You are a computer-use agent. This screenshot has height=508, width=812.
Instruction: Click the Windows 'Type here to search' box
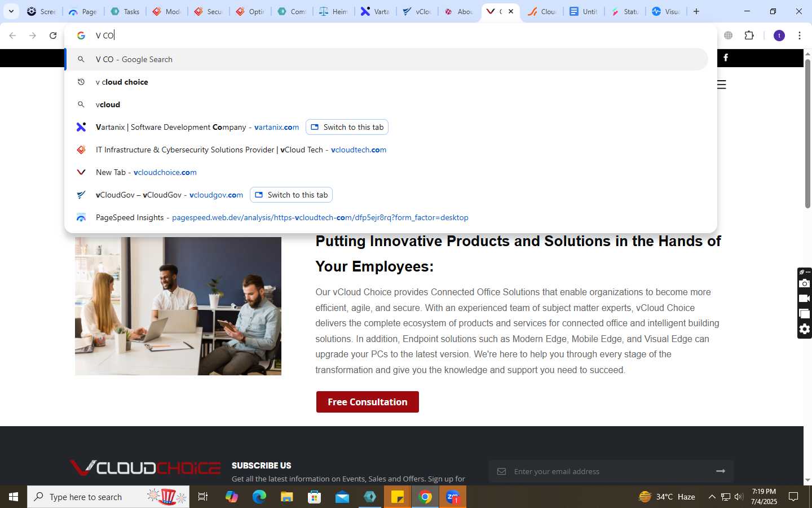(x=108, y=497)
